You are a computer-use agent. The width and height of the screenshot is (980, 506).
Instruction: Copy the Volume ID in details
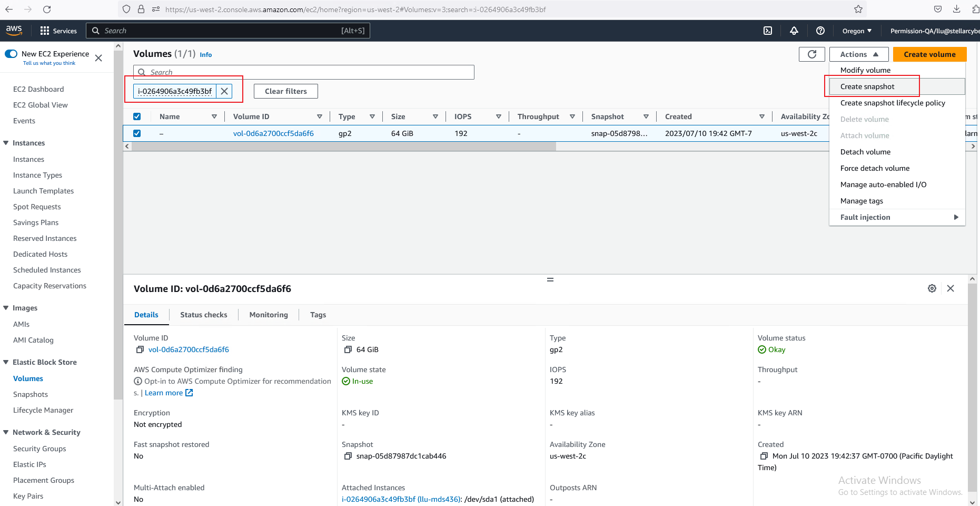point(140,349)
